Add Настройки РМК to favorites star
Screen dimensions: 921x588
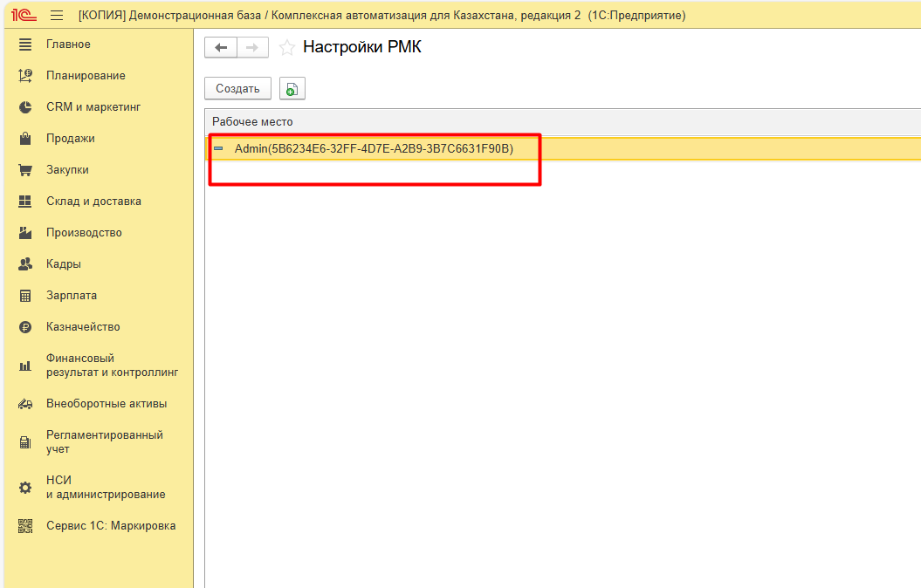point(286,48)
